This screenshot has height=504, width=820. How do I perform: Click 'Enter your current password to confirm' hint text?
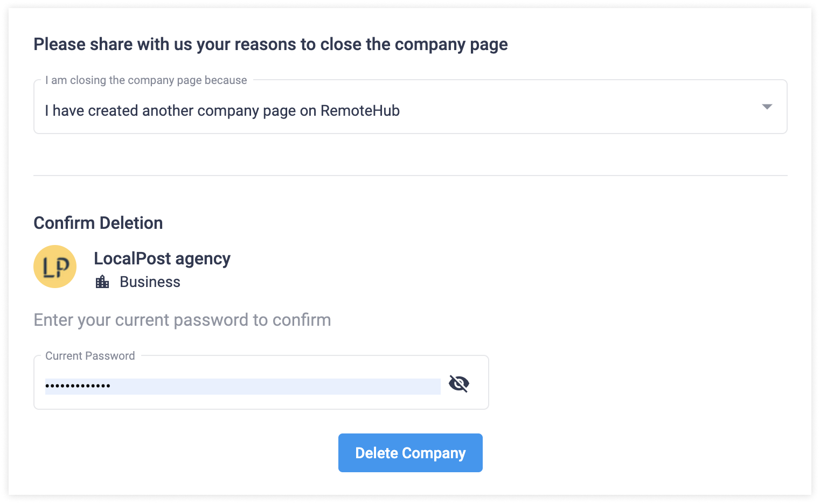tap(182, 320)
